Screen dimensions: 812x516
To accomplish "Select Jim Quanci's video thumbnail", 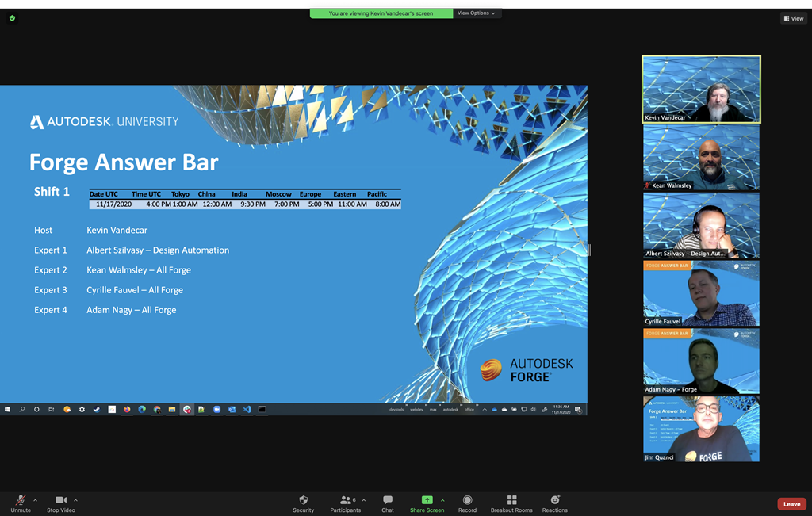I will [x=701, y=429].
